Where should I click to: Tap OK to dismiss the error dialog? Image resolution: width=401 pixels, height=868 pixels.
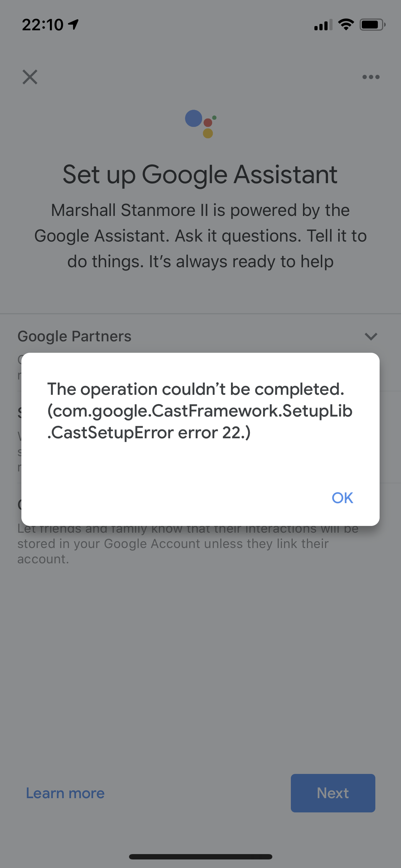[342, 498]
